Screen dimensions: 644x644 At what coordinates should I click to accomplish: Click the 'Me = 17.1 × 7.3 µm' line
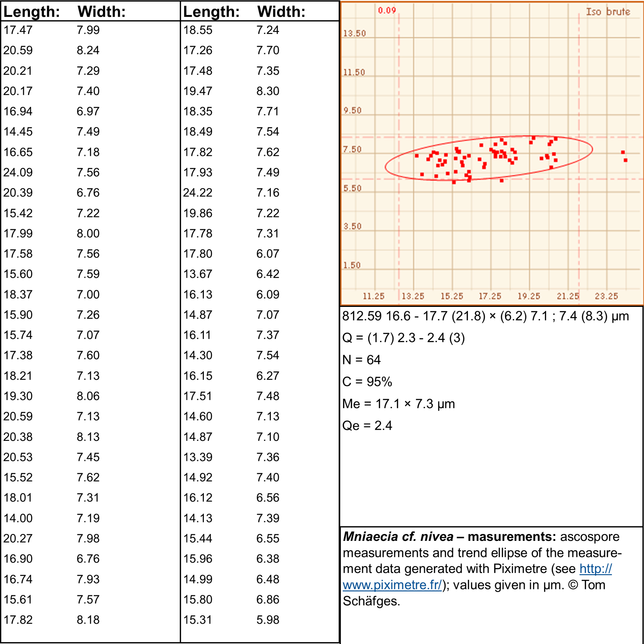point(399,404)
